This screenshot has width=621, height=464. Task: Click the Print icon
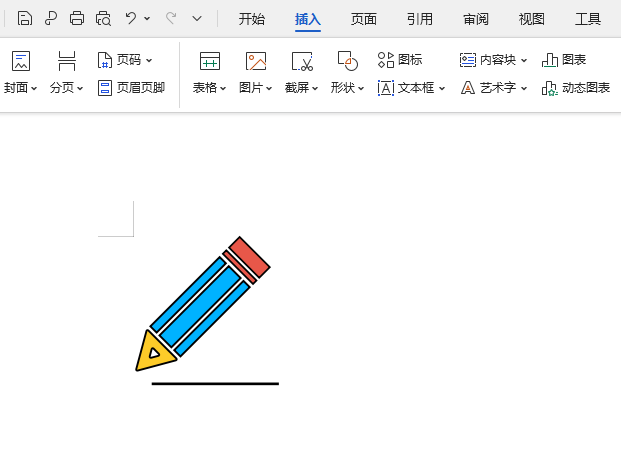[x=77, y=19]
